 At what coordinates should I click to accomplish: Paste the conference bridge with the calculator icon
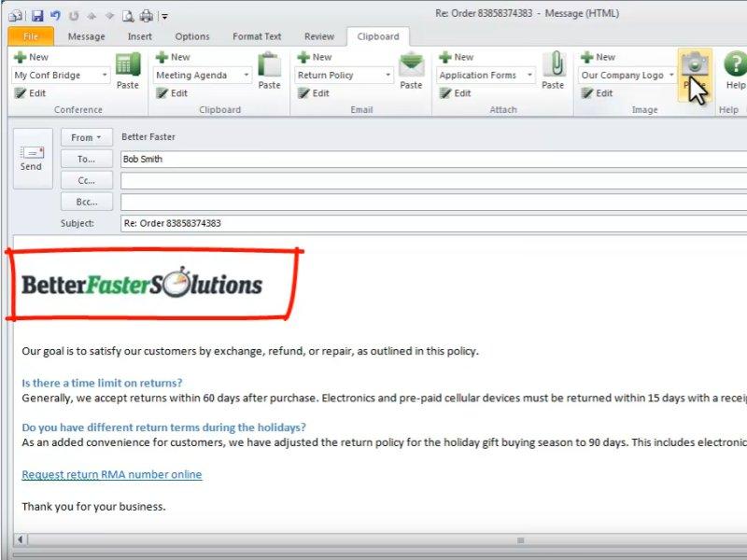pos(128,71)
